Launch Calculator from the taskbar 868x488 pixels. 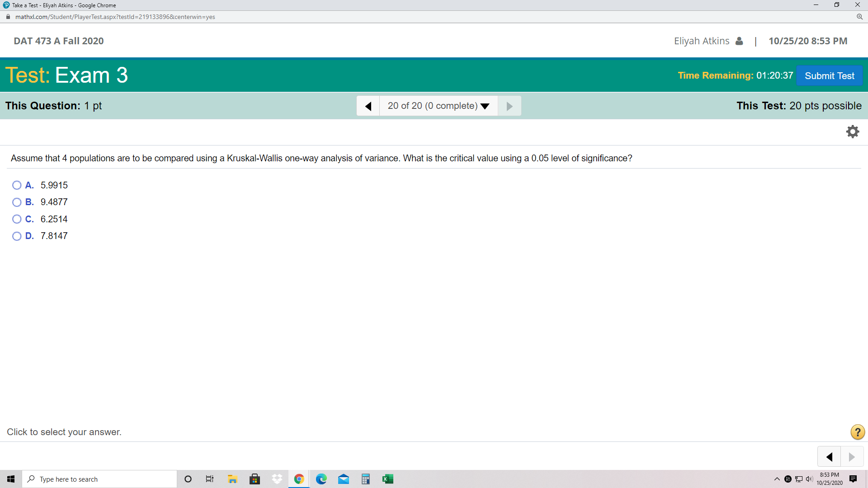pos(366,479)
